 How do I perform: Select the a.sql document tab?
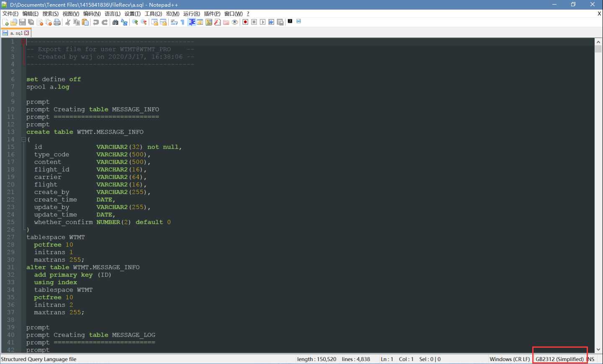16,33
